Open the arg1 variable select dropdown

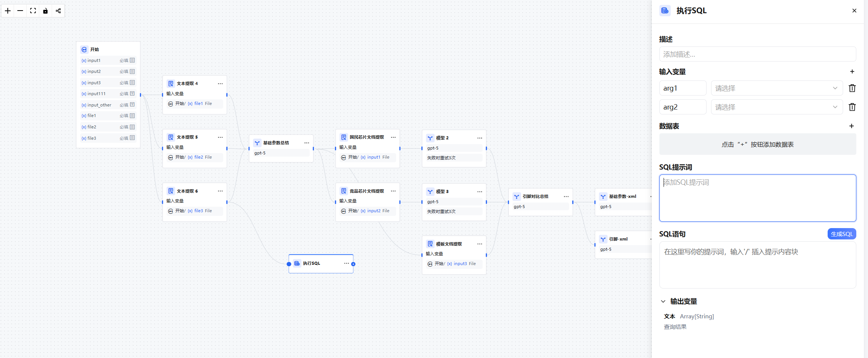[776, 88]
